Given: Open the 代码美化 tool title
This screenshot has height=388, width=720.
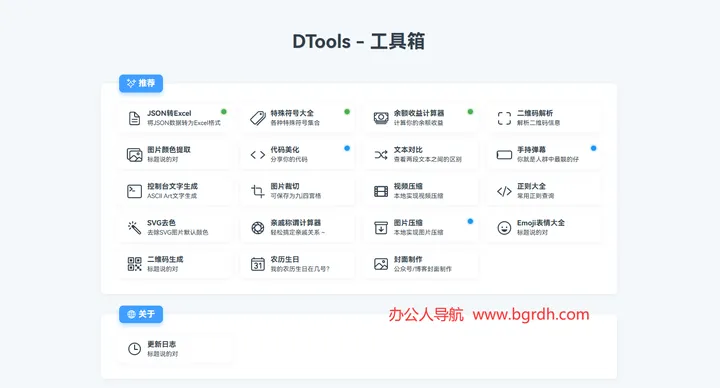Looking at the screenshot, I should pyautogui.click(x=285, y=150).
